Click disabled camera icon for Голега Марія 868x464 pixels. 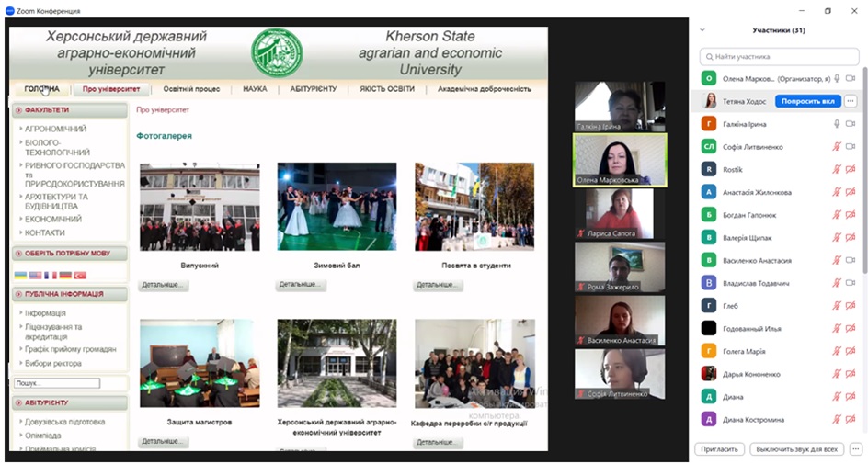(x=851, y=351)
